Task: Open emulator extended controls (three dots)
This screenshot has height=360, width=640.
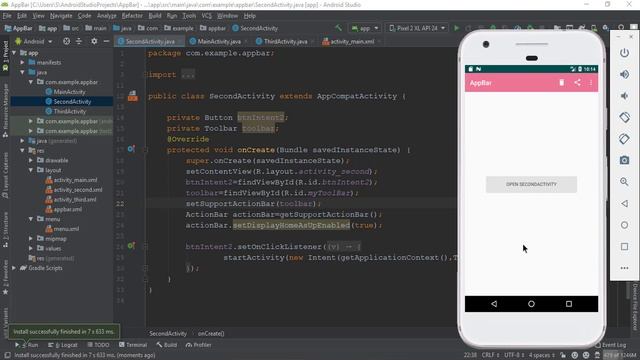Action: (624, 268)
